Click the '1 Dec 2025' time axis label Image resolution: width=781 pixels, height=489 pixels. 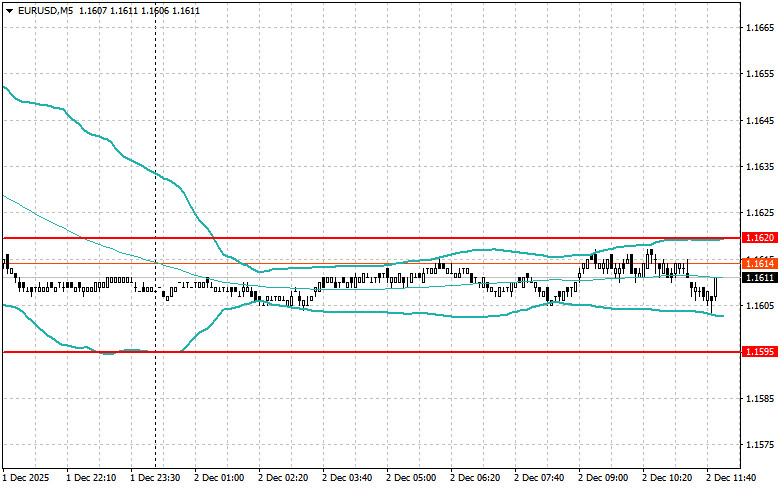26,478
